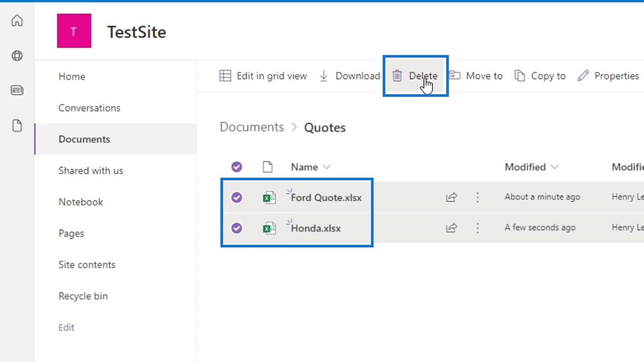This screenshot has height=362, width=644.
Task: Click the Edit in grid view icon
Action: (225, 76)
